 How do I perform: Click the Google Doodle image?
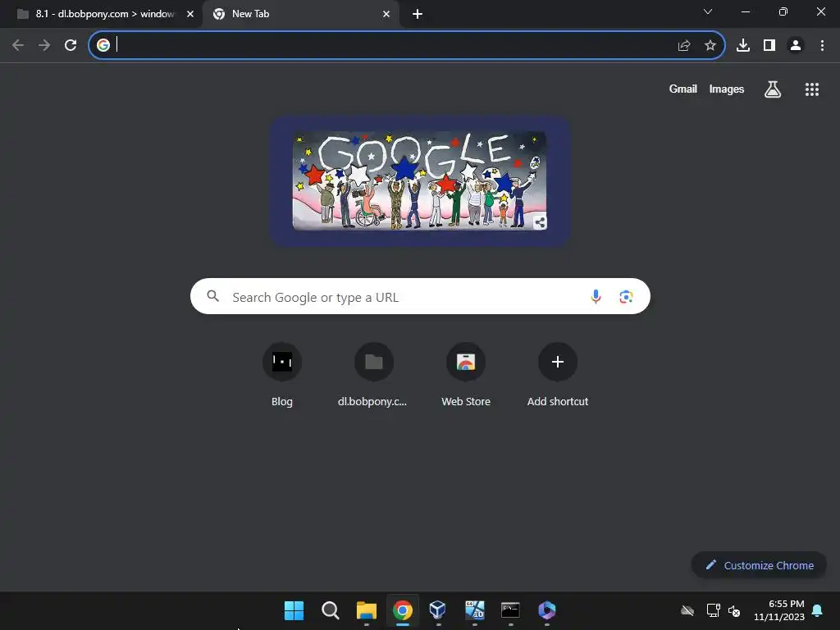click(x=419, y=180)
